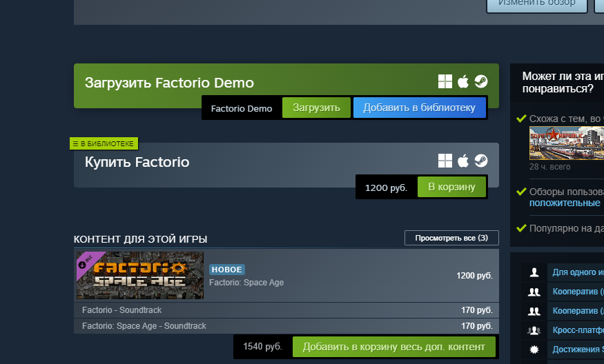604x364 pixels.
Task: Click the В БИБЛИОТЕКЕ green tag
Action: pyautogui.click(x=104, y=143)
